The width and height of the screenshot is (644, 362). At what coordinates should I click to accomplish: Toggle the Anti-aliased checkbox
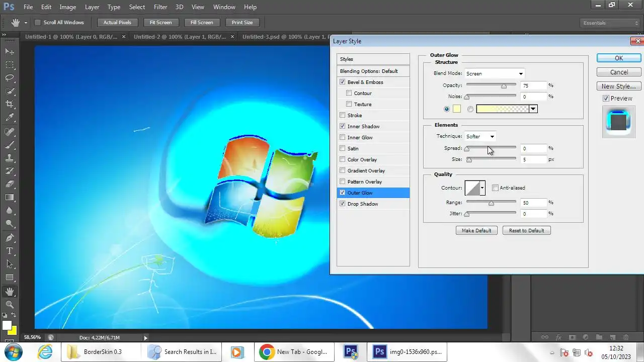pos(496,188)
